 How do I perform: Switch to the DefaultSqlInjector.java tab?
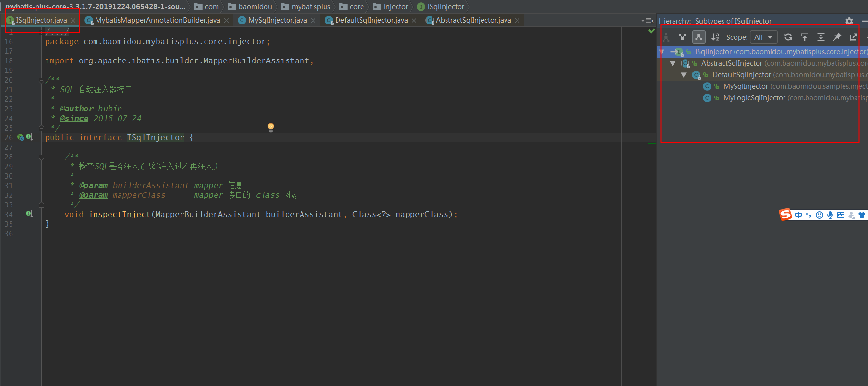tap(371, 20)
